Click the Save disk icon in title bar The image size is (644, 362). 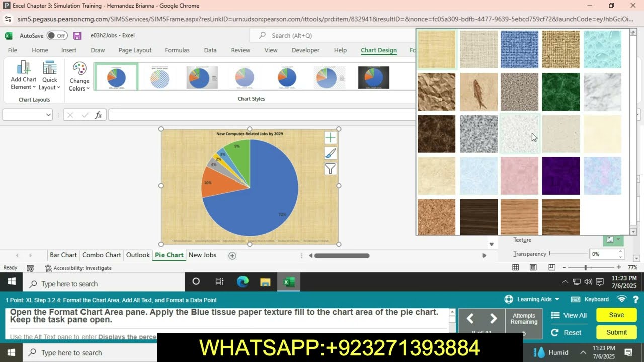pos(77,36)
